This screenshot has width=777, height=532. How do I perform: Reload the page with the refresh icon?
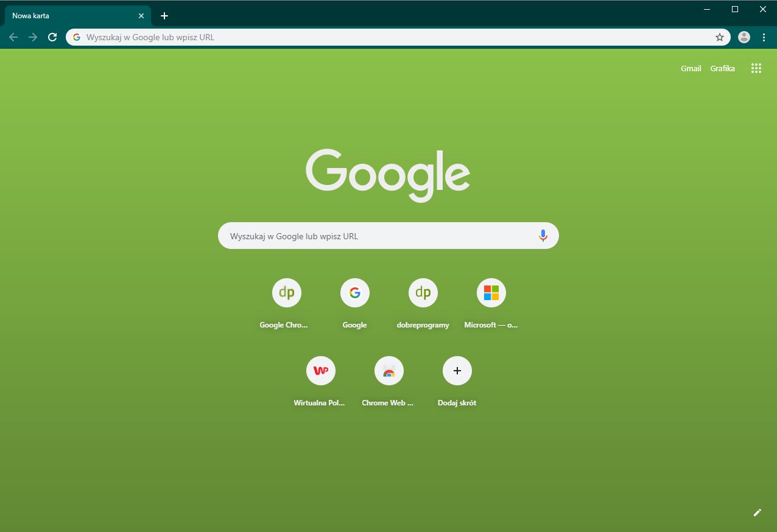pos(52,37)
